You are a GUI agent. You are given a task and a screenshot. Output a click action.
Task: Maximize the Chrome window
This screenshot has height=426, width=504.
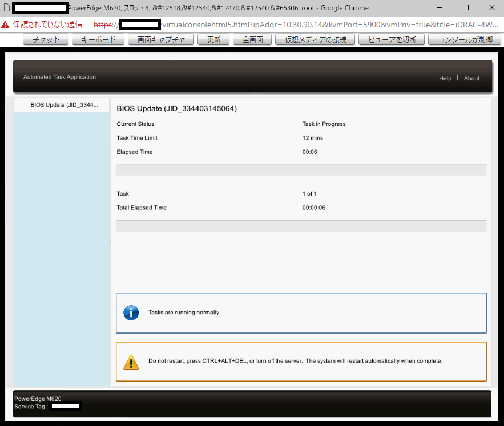pyautogui.click(x=465, y=8)
